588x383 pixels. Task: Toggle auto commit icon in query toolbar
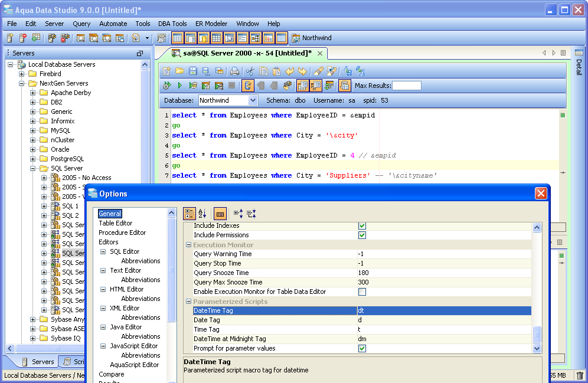click(247, 86)
